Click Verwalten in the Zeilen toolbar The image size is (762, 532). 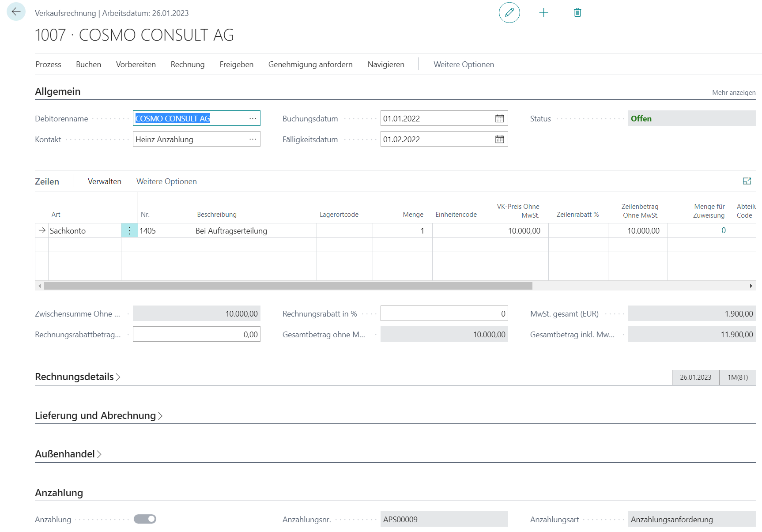tap(104, 181)
